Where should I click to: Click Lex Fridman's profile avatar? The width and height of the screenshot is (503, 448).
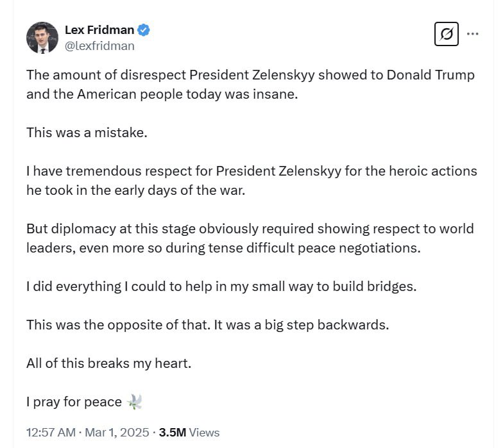[x=42, y=37]
